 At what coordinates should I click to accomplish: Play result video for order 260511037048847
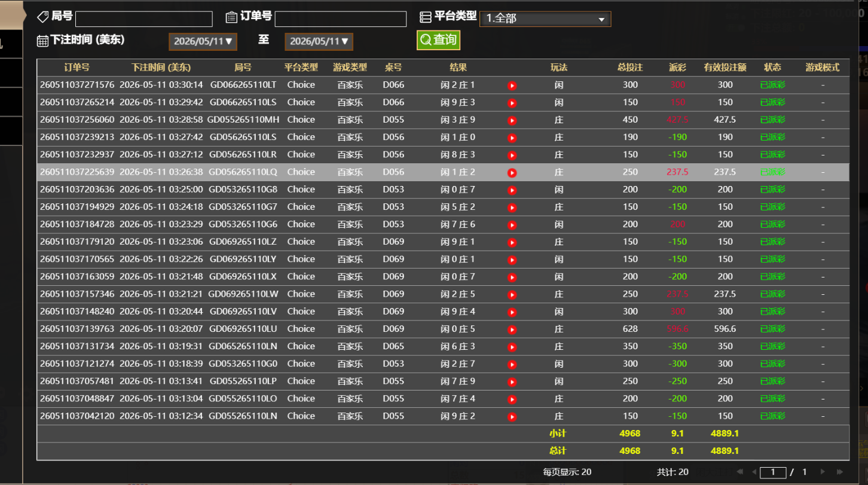tap(512, 399)
